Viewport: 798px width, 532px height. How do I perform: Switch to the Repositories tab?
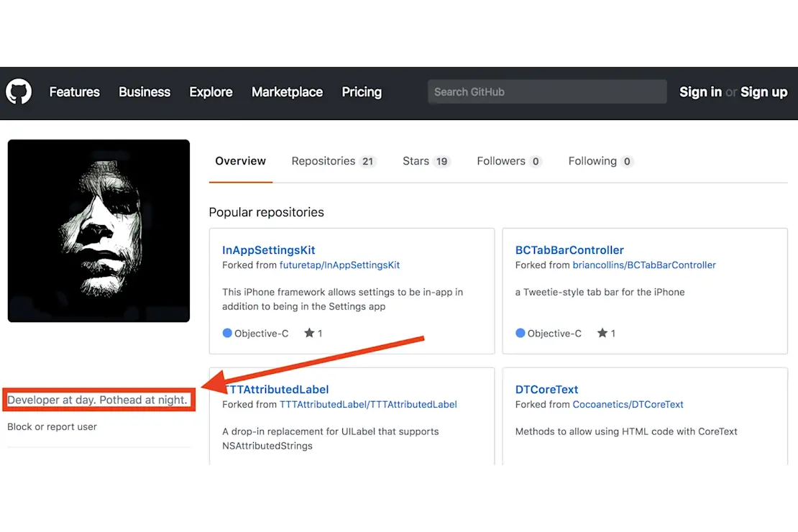pyautogui.click(x=334, y=161)
